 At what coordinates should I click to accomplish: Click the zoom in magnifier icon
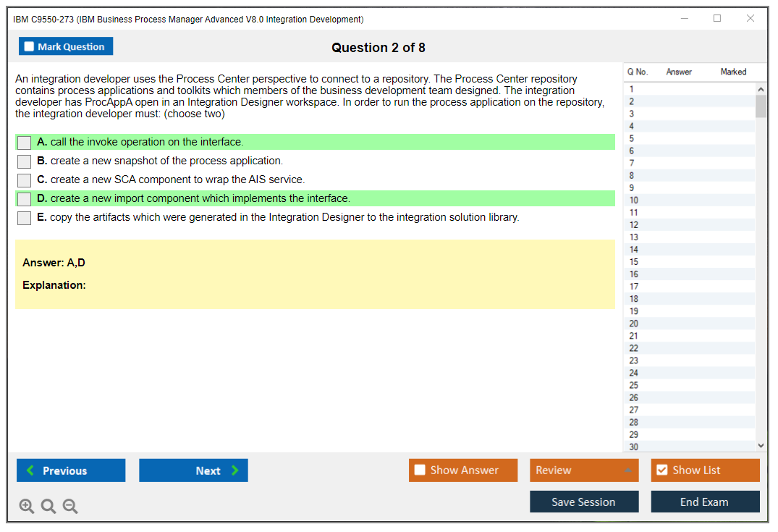pyautogui.click(x=27, y=507)
